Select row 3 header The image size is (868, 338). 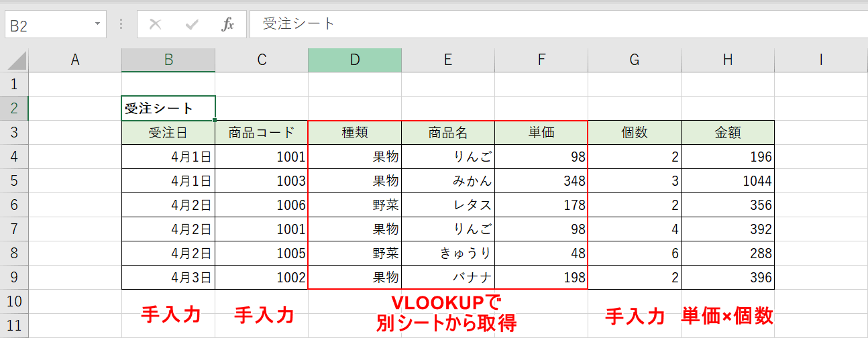15,133
